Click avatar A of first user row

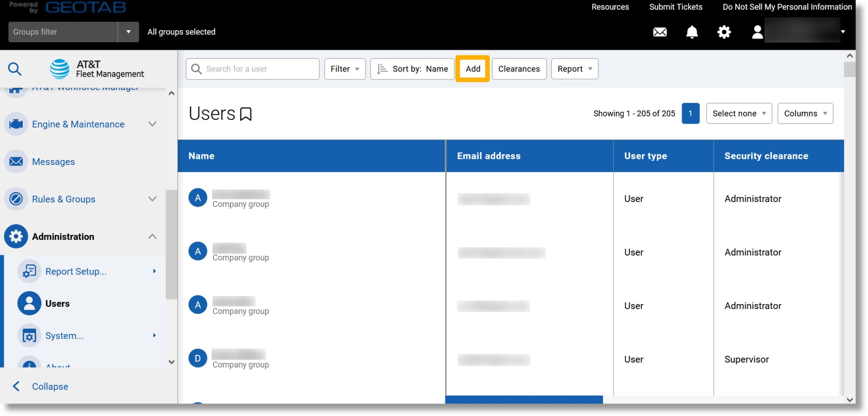(x=198, y=198)
